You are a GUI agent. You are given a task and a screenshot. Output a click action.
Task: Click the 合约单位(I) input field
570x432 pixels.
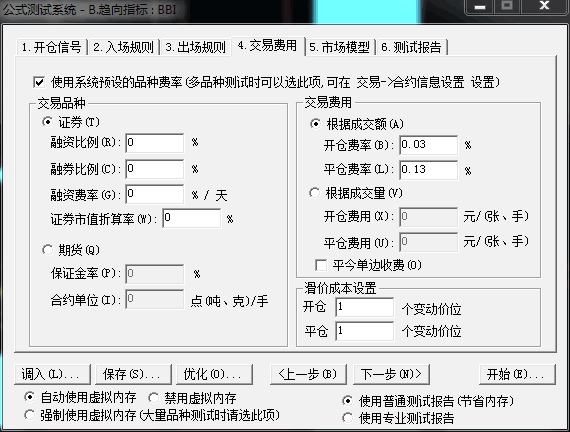pyautogui.click(x=154, y=299)
